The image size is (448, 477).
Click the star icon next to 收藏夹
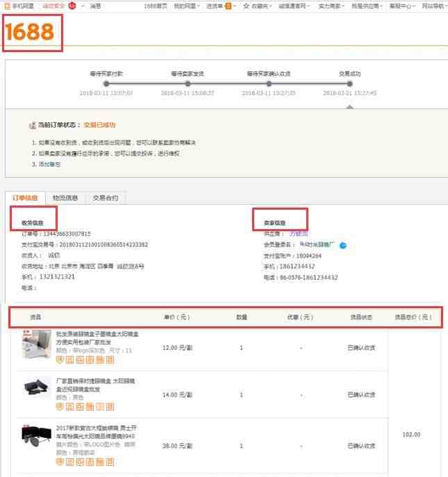pos(246,6)
